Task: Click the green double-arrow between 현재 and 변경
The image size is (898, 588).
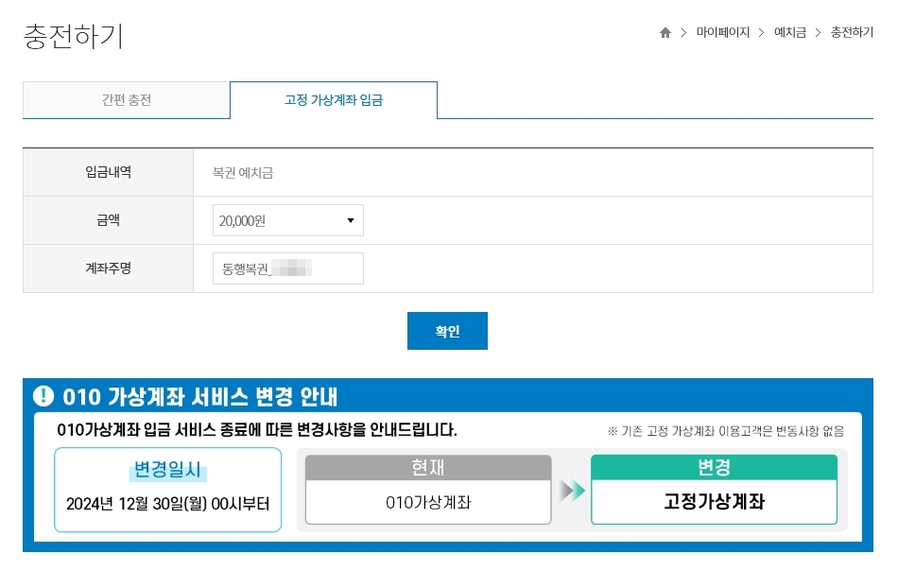Action: tap(573, 493)
